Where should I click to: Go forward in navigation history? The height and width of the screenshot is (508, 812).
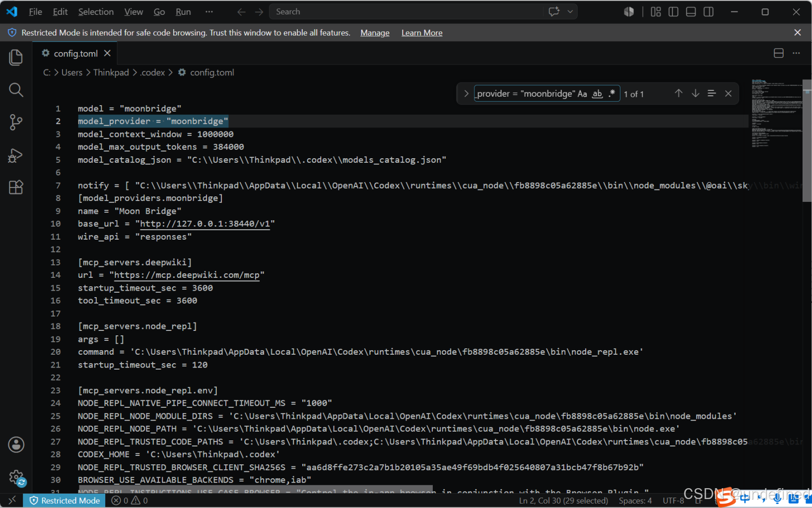(259, 12)
